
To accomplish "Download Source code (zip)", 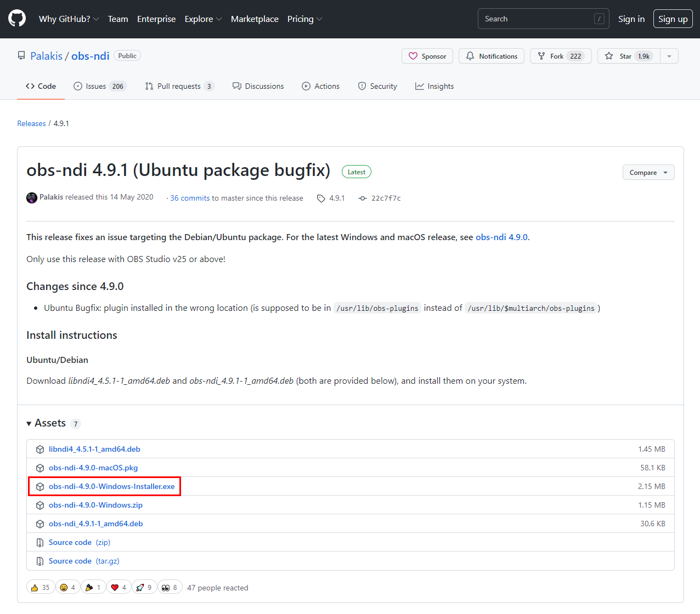I will coord(80,542).
